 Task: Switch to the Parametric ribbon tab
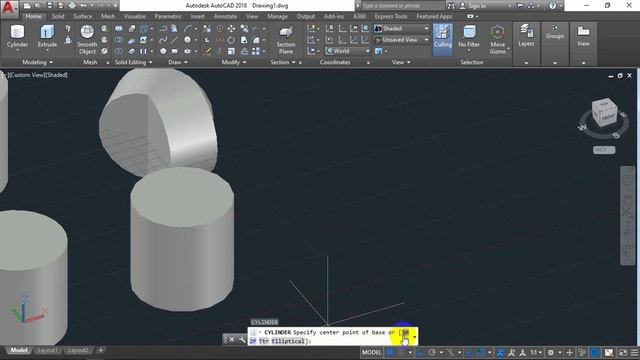point(168,16)
